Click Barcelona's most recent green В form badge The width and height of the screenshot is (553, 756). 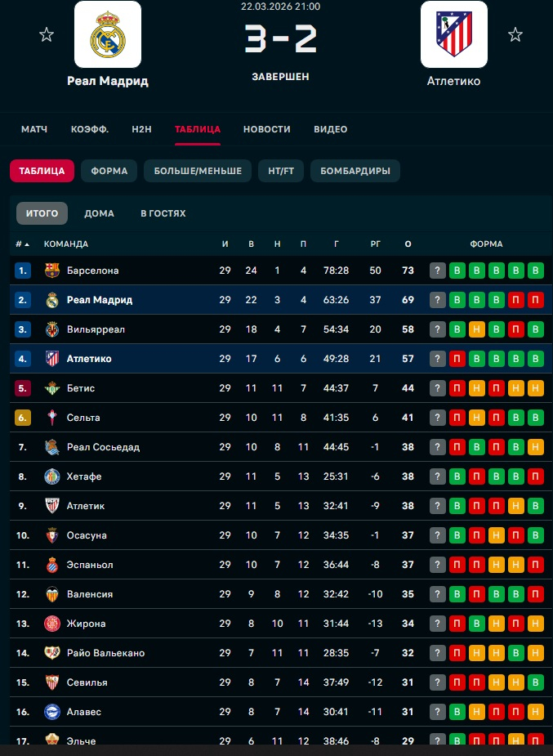[457, 271]
